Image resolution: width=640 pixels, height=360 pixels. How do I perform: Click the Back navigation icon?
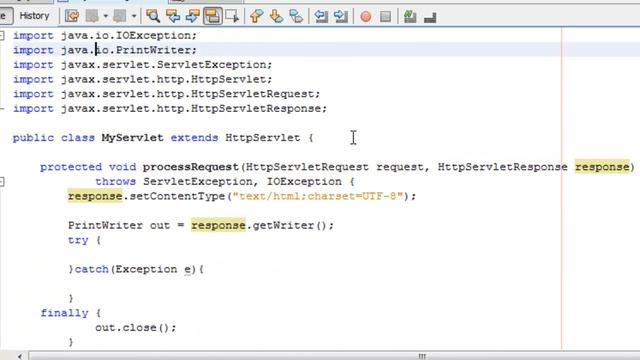pos(92,16)
